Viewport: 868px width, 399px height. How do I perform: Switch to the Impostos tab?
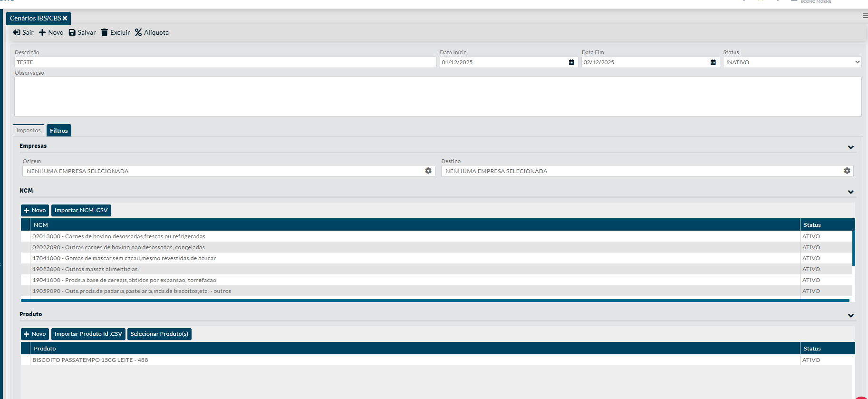(x=29, y=130)
